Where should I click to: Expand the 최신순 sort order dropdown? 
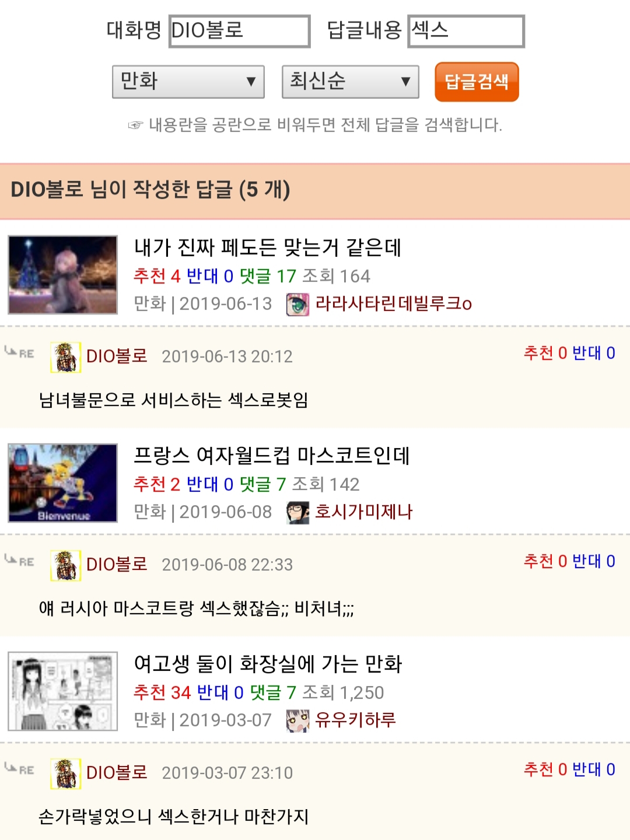(351, 82)
